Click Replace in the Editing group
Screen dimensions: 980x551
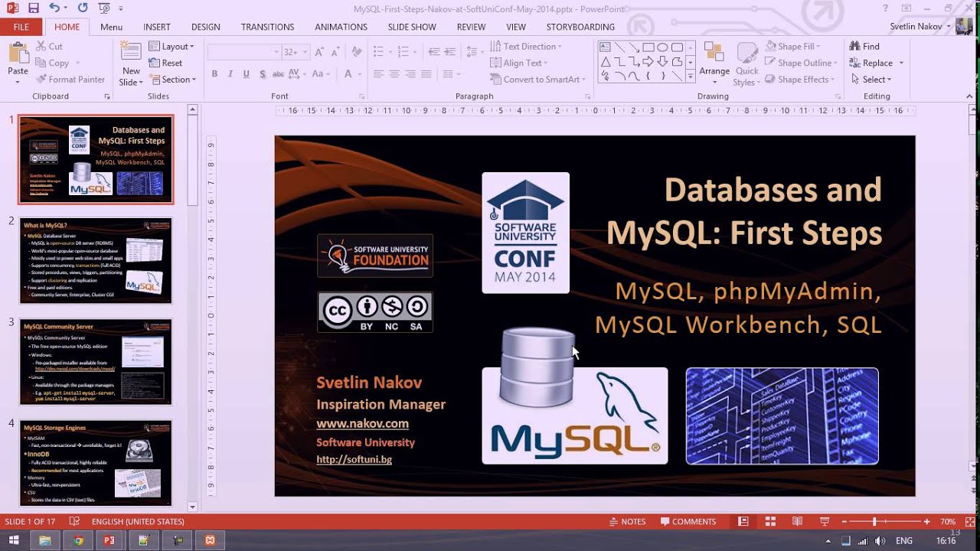click(877, 63)
